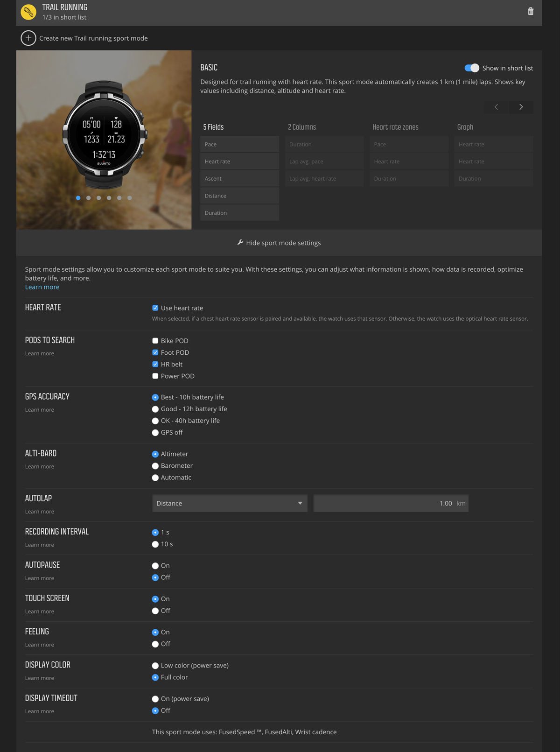Screen dimensions: 560x752
Task: Set recording interval to 1 s
Action: pos(155,532)
